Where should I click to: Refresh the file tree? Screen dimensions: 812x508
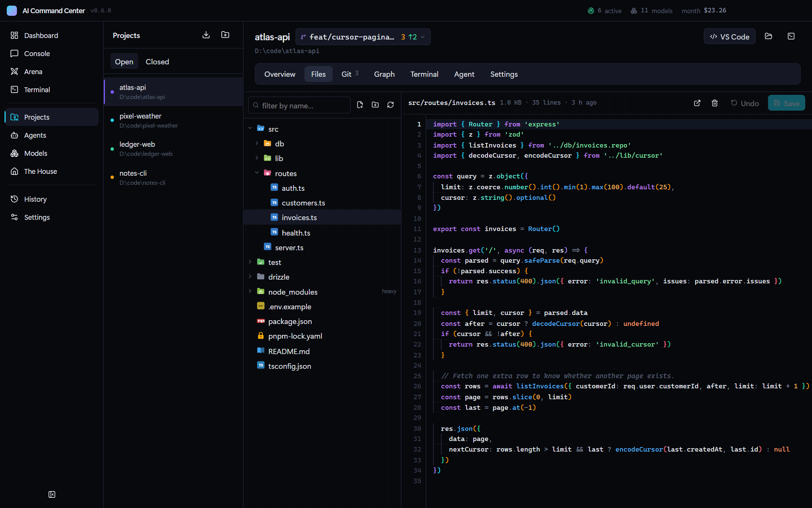pos(391,105)
